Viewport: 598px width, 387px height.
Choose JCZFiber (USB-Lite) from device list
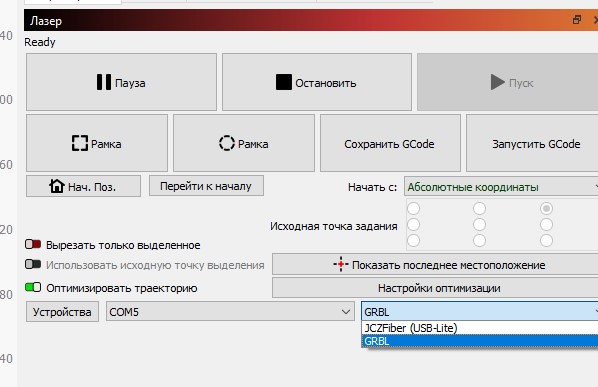[480, 328]
